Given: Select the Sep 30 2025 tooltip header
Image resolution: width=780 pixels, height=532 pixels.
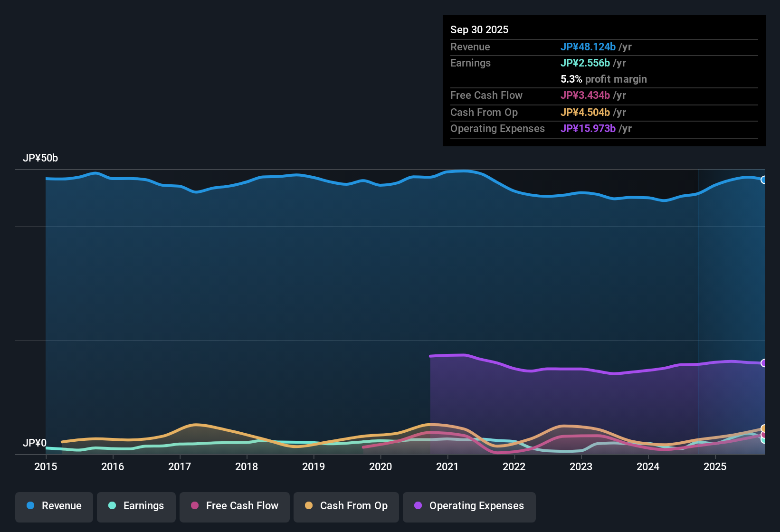Looking at the screenshot, I should [479, 29].
